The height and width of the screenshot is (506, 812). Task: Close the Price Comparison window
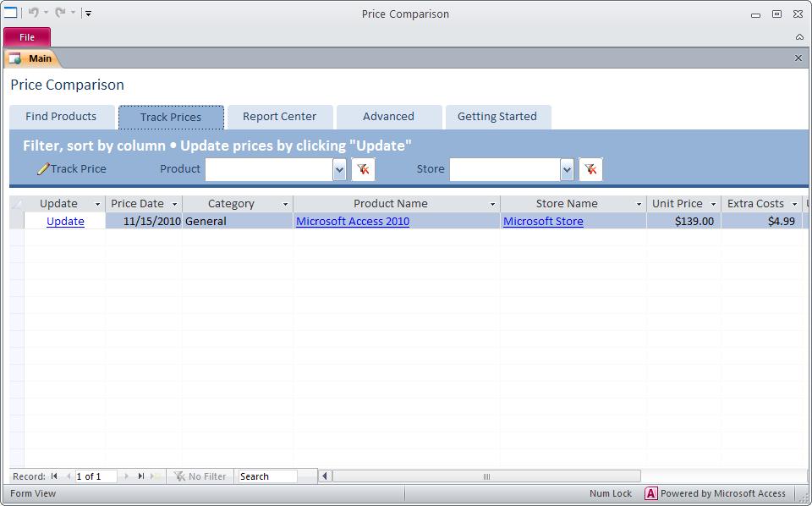point(798,14)
